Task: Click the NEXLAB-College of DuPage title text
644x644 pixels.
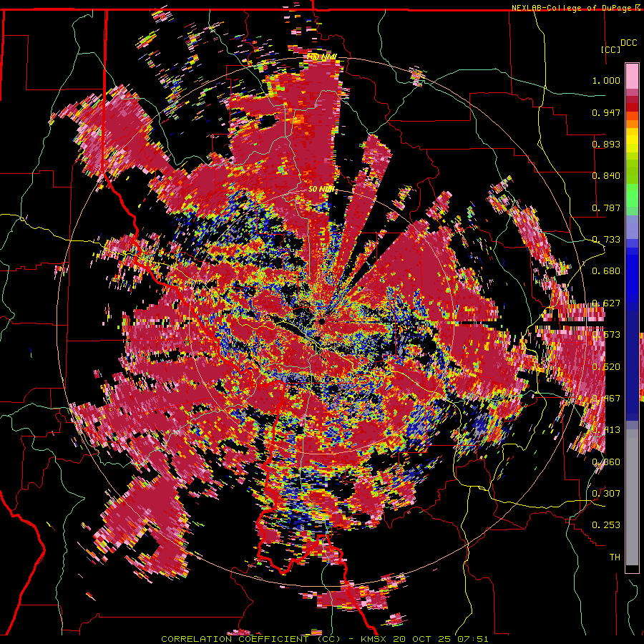Action: 571,8
